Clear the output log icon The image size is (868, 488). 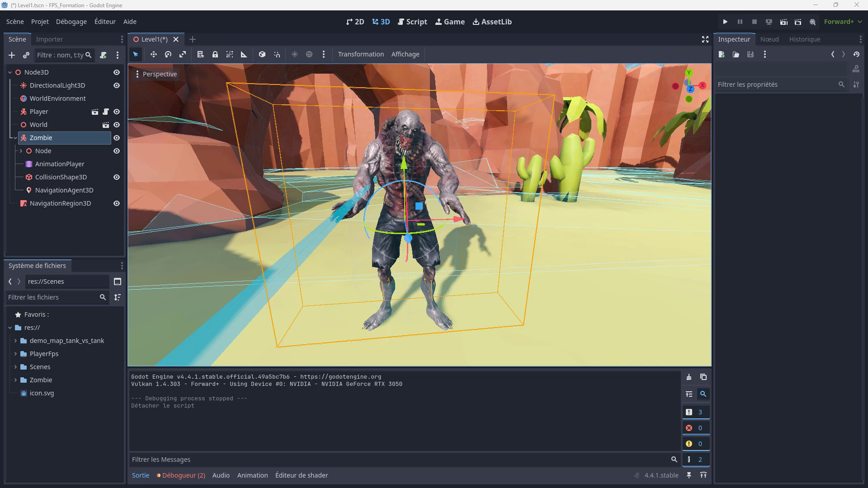point(689,377)
